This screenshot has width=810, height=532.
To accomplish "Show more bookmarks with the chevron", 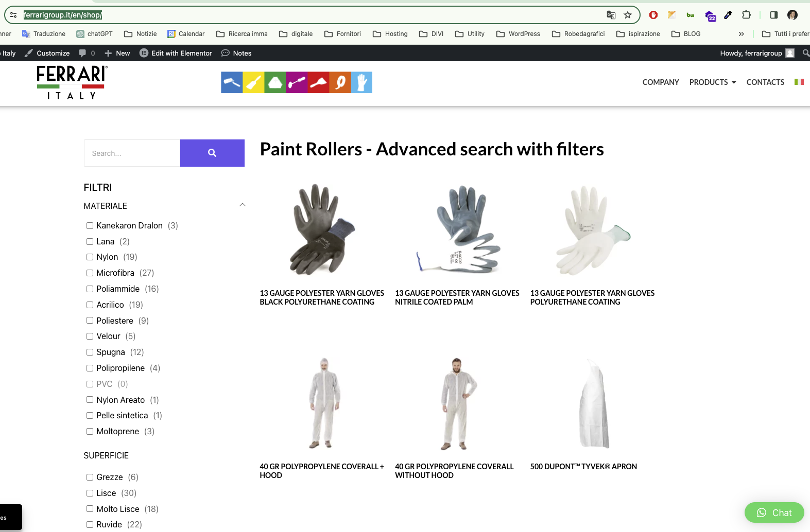I will pos(742,34).
